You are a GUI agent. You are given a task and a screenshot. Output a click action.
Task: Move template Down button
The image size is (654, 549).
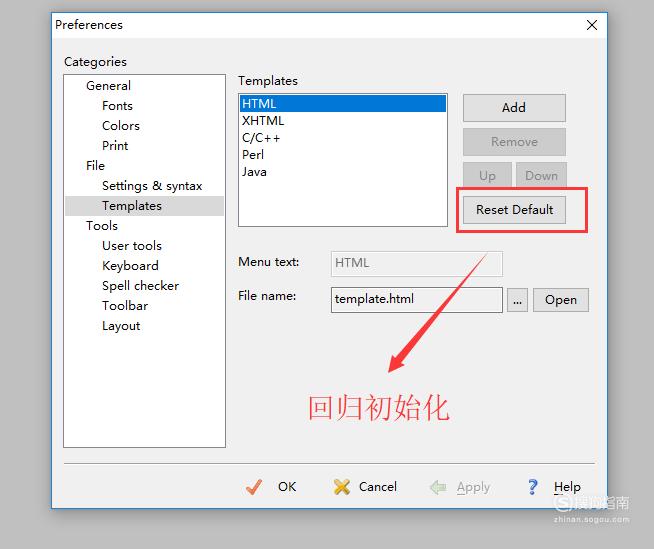pyautogui.click(x=541, y=175)
